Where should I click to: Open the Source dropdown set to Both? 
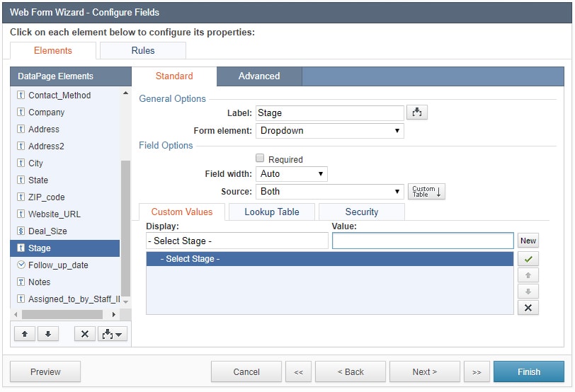point(329,192)
